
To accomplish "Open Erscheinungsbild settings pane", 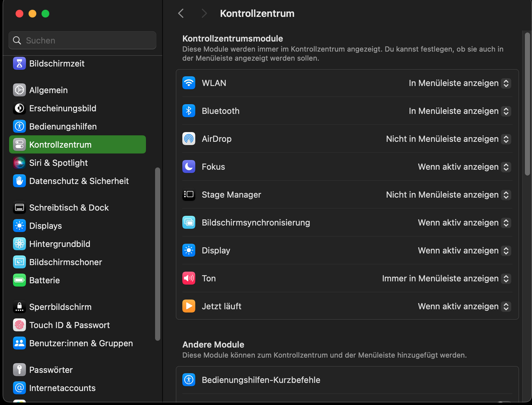I will (x=78, y=108).
